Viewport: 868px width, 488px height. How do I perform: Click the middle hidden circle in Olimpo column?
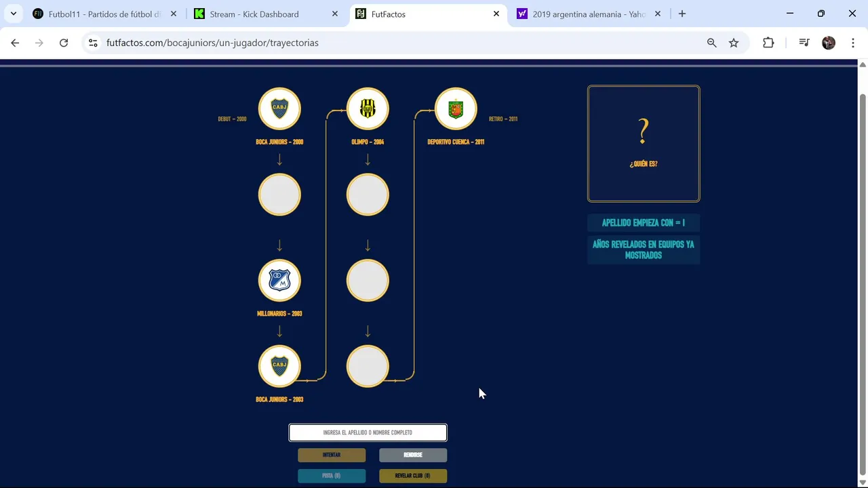click(368, 280)
